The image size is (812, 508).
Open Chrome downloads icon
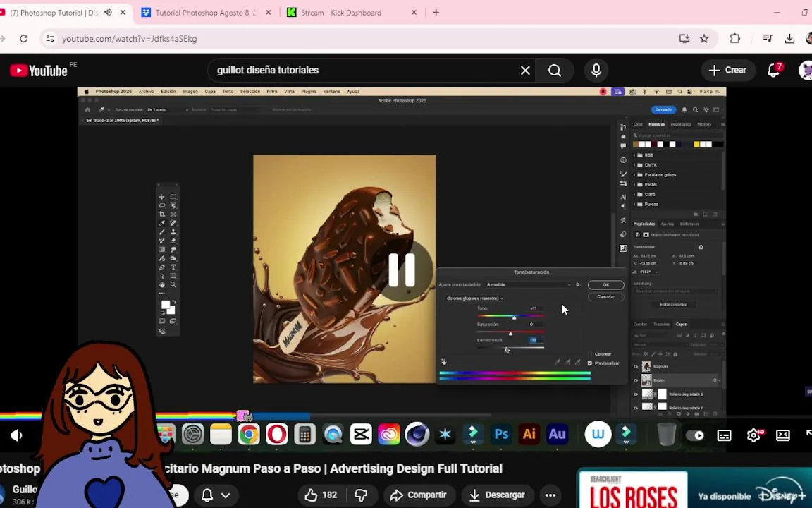789,38
